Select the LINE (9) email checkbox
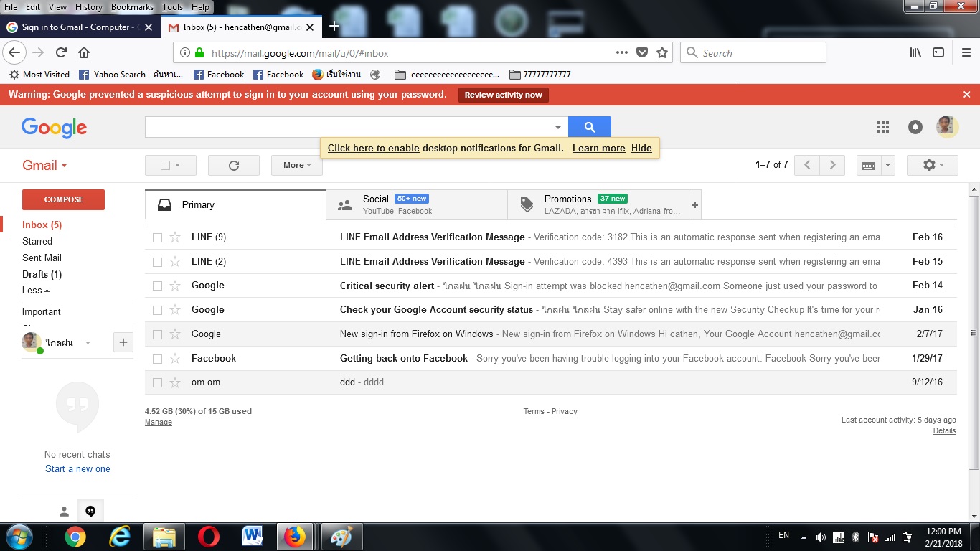The height and width of the screenshot is (551, 980). click(x=157, y=237)
